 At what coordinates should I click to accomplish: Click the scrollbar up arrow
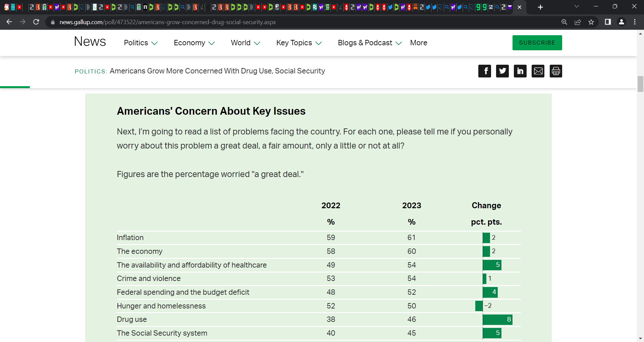coord(640,34)
